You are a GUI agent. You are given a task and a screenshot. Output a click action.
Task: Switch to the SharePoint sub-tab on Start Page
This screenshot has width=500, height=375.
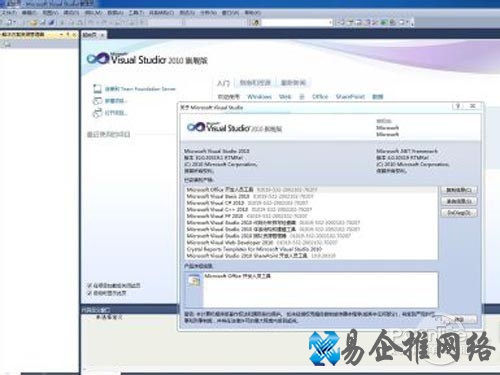point(350,97)
